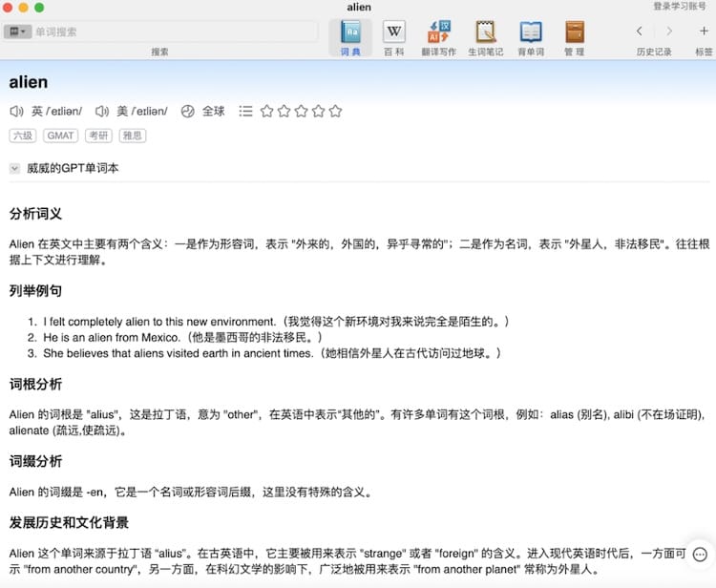Rate word with fourth star
Image resolution: width=716 pixels, height=588 pixels.
pyautogui.click(x=318, y=111)
